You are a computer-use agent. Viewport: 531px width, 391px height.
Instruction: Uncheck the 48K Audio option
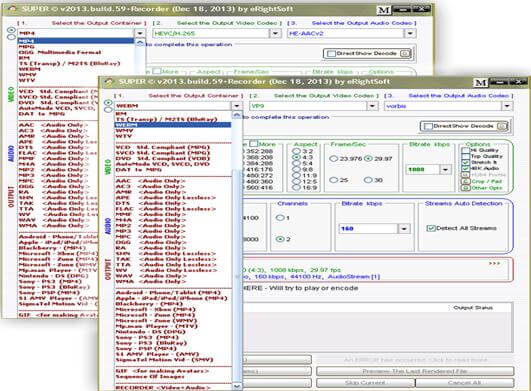coord(465,168)
